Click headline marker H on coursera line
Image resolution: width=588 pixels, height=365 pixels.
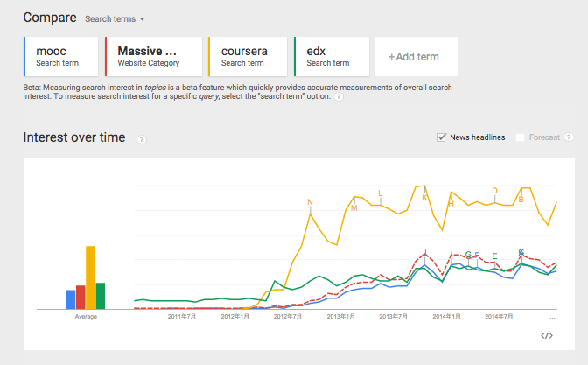click(451, 204)
